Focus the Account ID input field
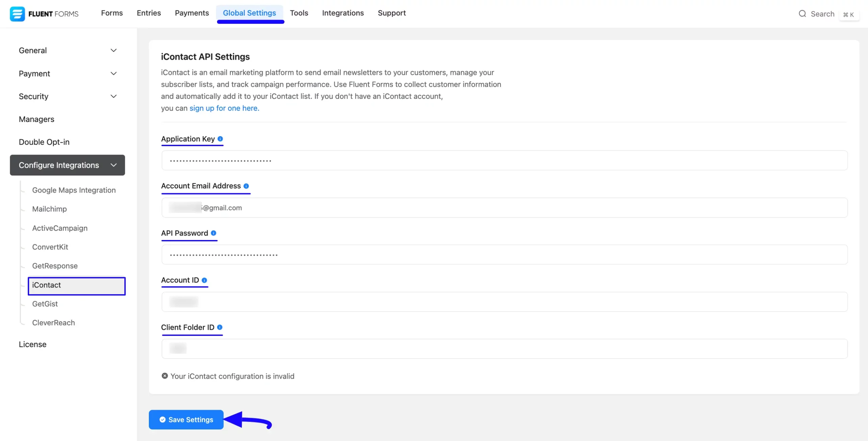 (x=505, y=302)
